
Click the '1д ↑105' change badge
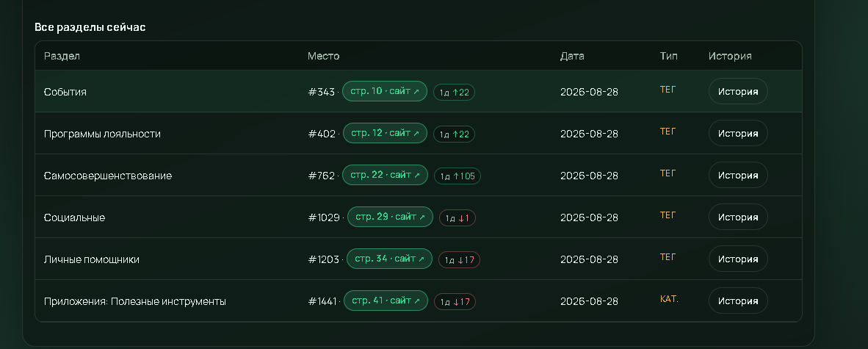click(x=457, y=176)
